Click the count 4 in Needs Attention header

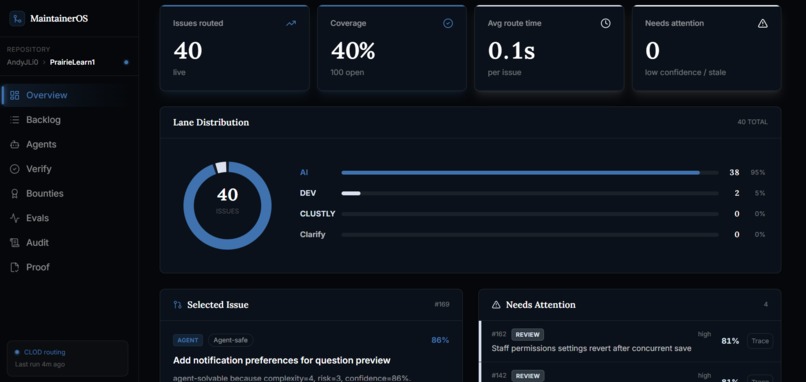765,305
